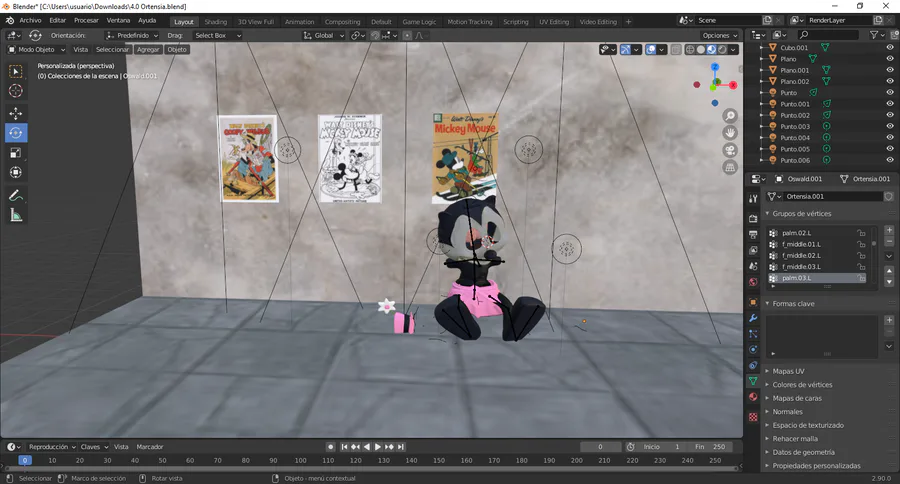Click the Fin end frame field
The height and width of the screenshot is (484, 900).
click(x=711, y=447)
